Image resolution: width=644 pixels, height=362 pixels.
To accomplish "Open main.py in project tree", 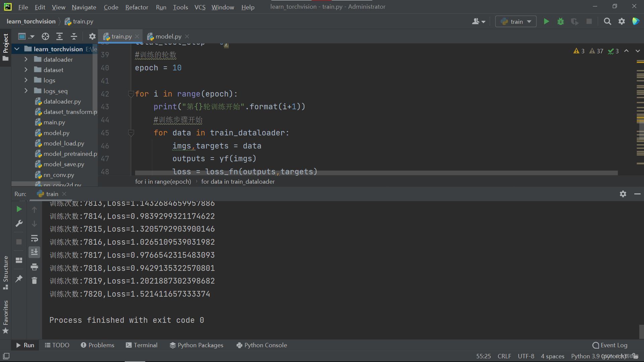I will pyautogui.click(x=54, y=122).
